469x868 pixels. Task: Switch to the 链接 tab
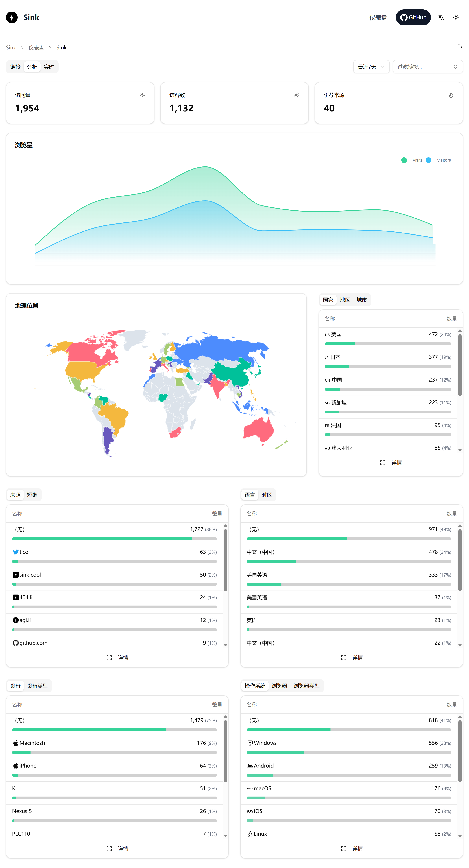pos(15,67)
